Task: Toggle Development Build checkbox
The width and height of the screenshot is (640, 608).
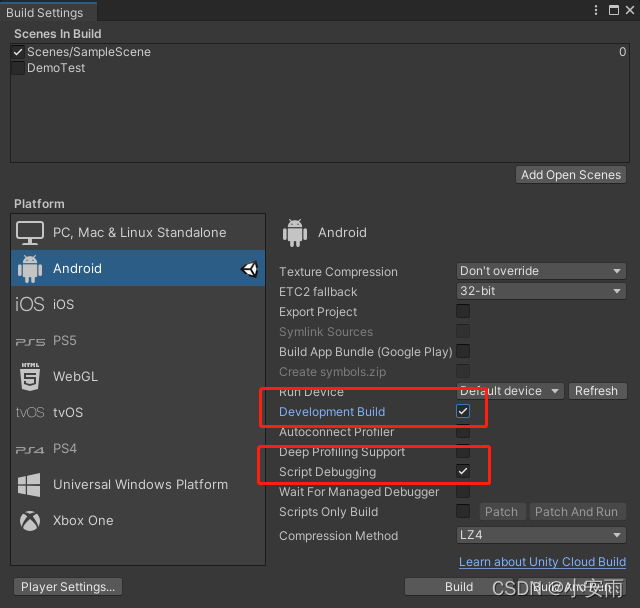Action: 463,411
